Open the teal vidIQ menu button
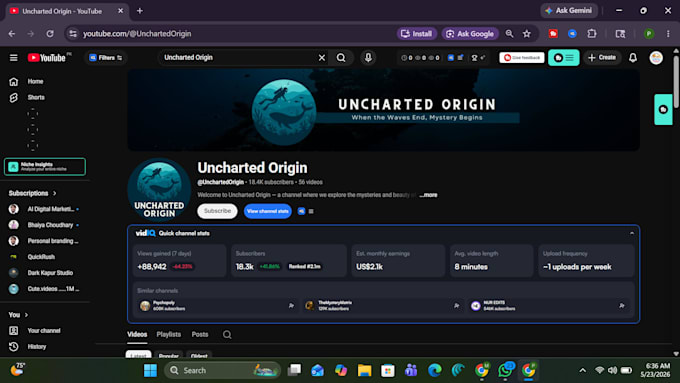The width and height of the screenshot is (680, 383). (563, 58)
